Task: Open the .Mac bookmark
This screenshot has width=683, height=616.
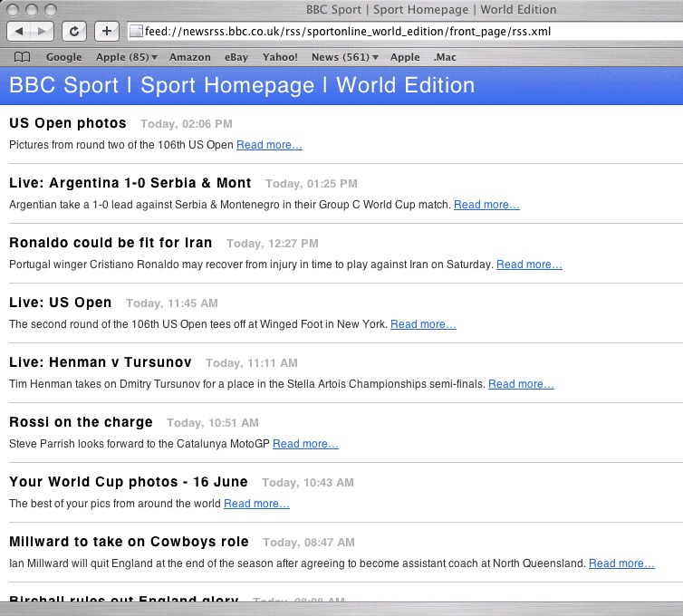Action: click(x=445, y=57)
